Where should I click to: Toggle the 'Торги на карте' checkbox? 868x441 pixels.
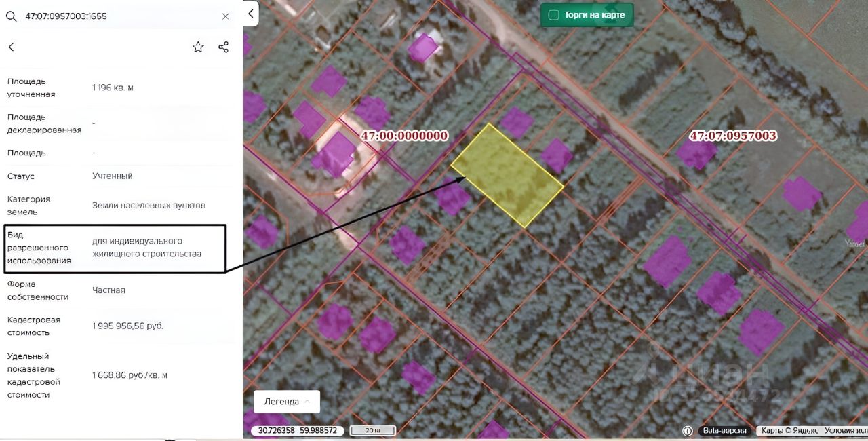coord(553,15)
